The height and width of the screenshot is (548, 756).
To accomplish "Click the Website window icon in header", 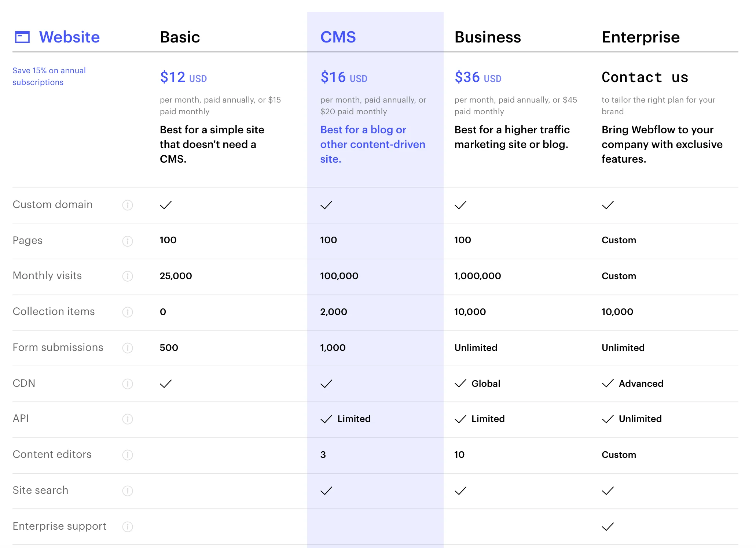I will [x=22, y=37].
